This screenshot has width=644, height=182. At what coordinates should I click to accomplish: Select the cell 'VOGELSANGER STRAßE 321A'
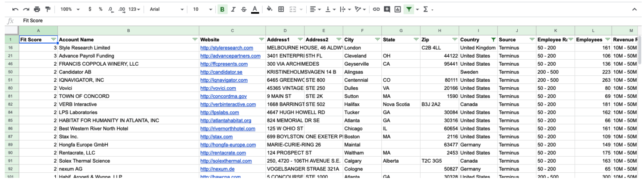(304, 169)
